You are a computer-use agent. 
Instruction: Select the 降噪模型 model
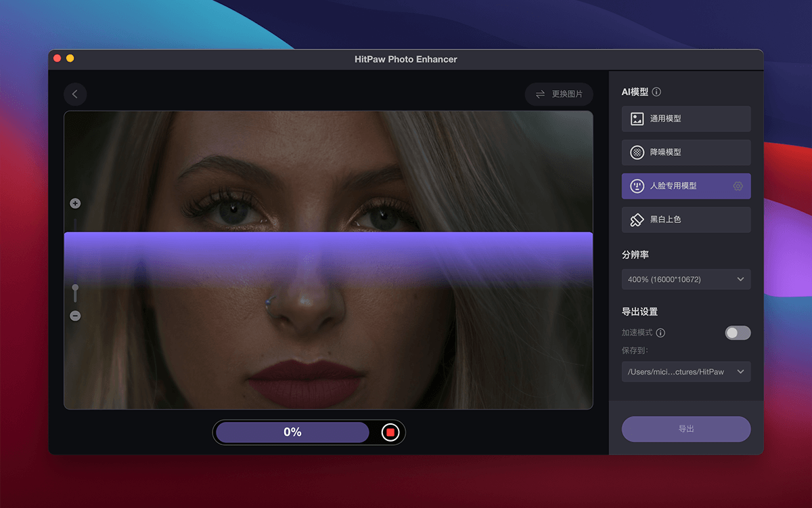tap(686, 152)
